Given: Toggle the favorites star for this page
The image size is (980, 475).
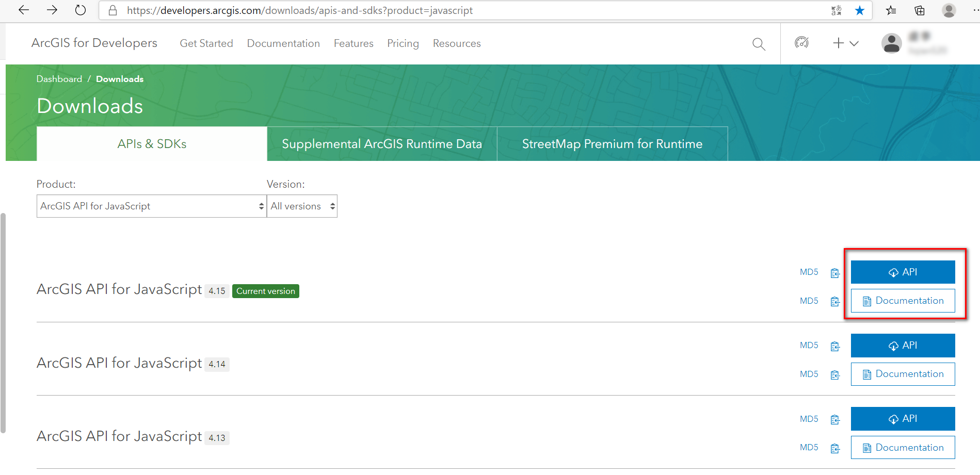Looking at the screenshot, I should (x=860, y=10).
